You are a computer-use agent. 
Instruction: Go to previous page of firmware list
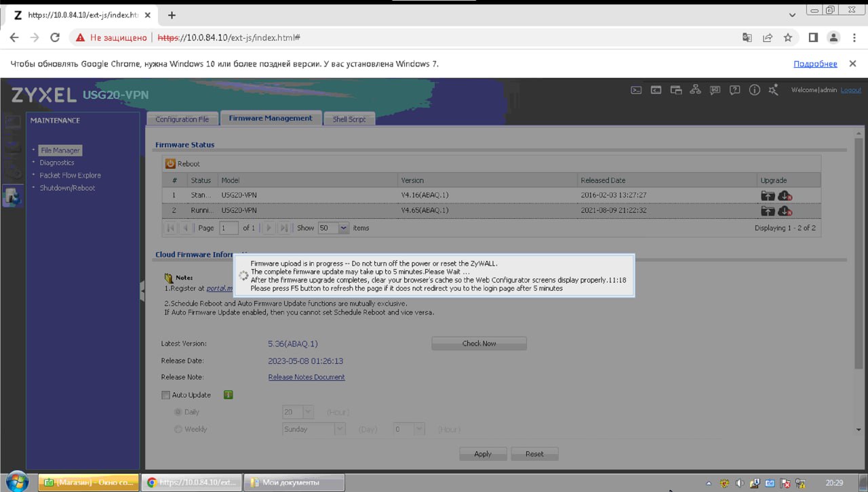[x=185, y=228]
